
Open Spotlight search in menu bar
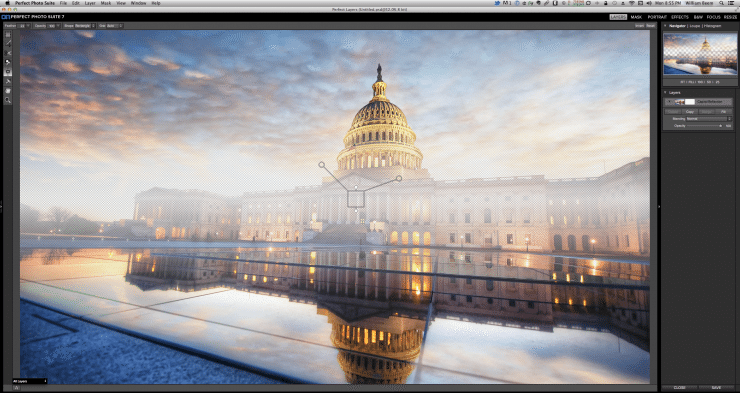pyautogui.click(x=721, y=3)
